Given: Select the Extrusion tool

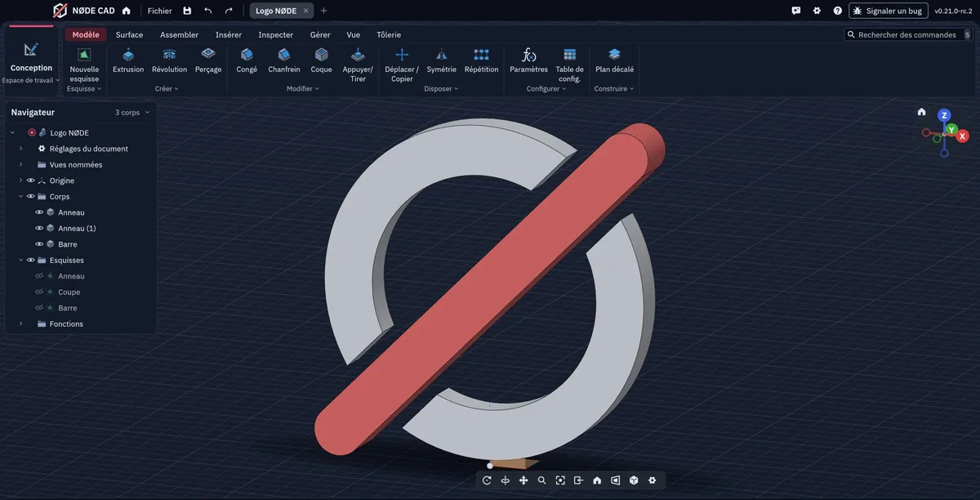Looking at the screenshot, I should coord(128,60).
